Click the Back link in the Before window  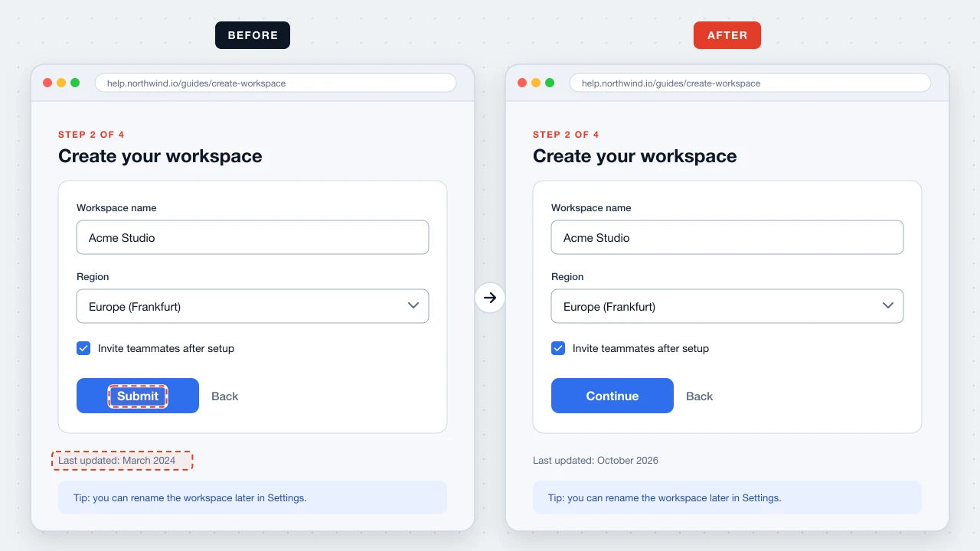pos(224,396)
